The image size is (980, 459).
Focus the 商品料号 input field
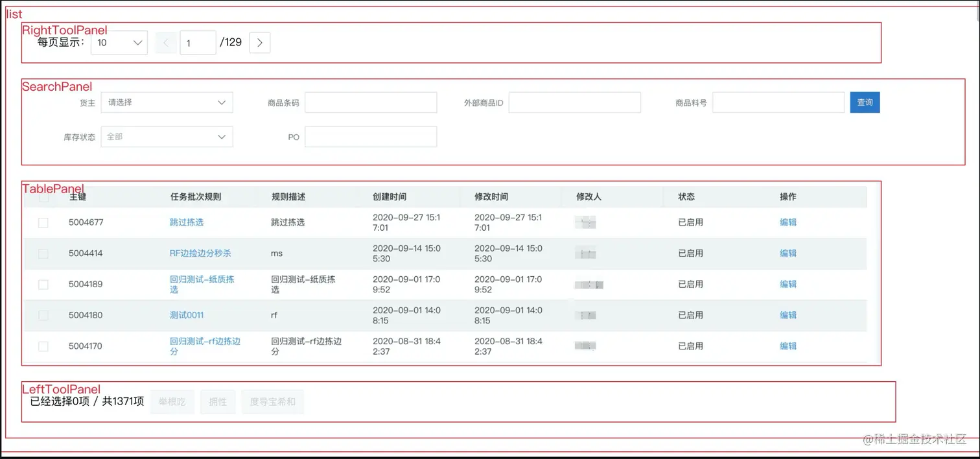[x=778, y=102]
